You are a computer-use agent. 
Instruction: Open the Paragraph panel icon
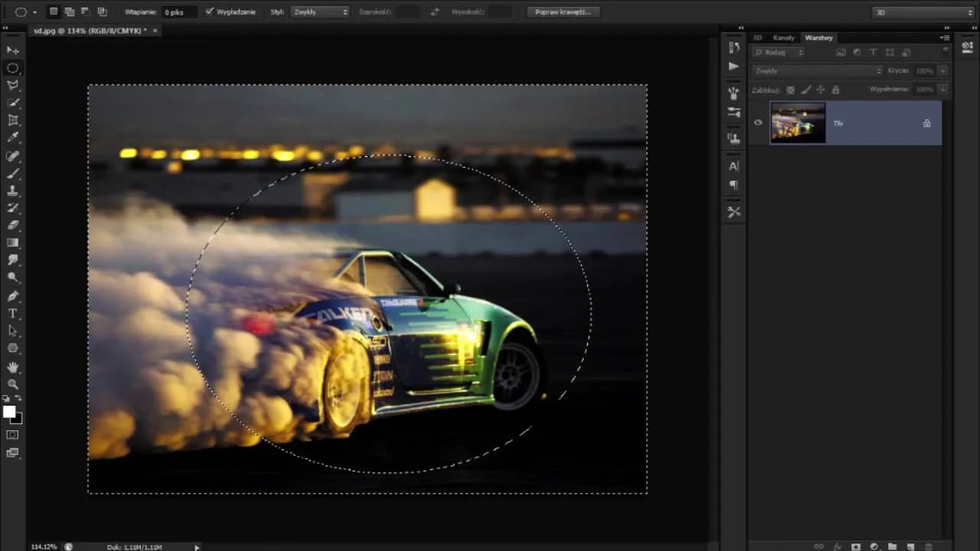tap(733, 184)
